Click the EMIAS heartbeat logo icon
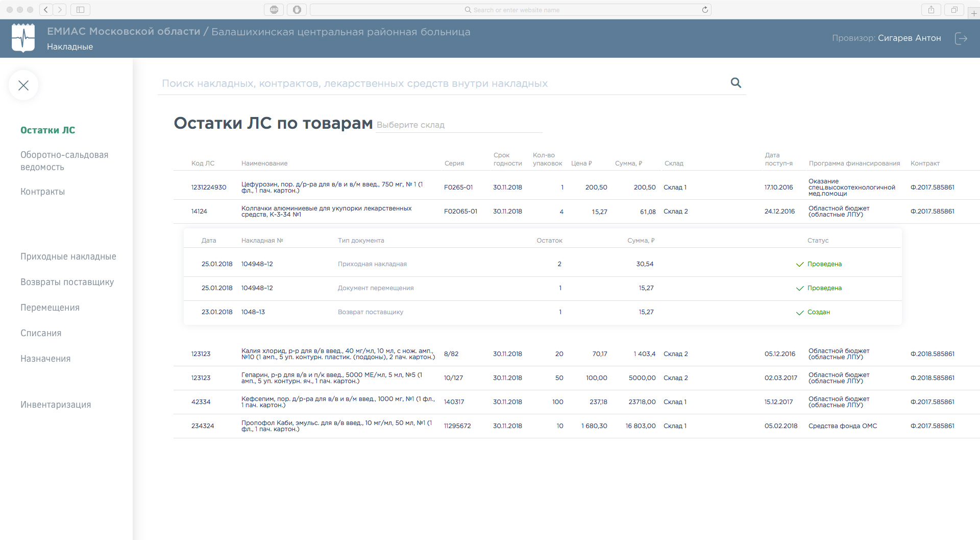This screenshot has height=540, width=980. tap(23, 38)
